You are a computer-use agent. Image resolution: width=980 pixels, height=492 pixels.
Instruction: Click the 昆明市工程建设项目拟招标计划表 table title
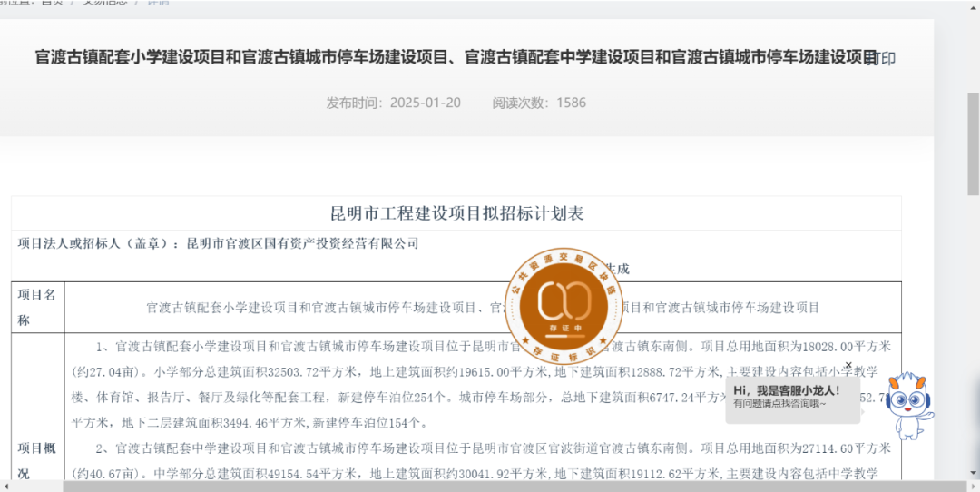click(456, 214)
